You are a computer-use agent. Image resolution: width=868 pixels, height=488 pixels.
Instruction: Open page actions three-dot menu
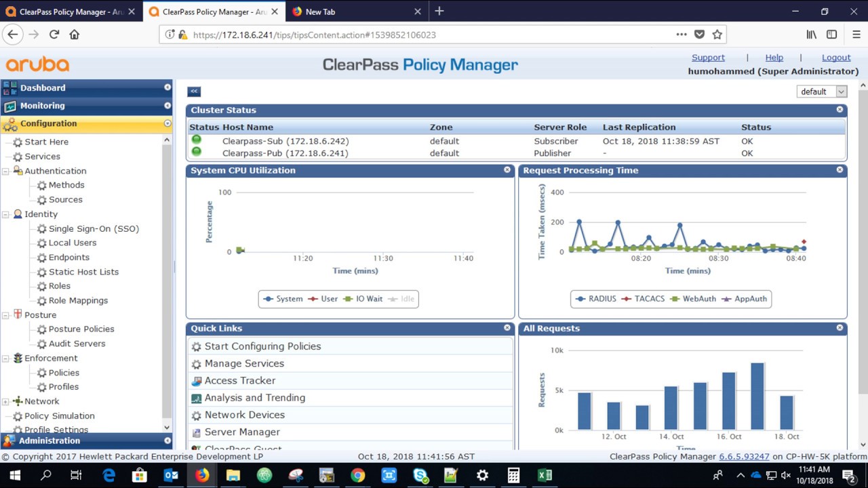tap(682, 35)
